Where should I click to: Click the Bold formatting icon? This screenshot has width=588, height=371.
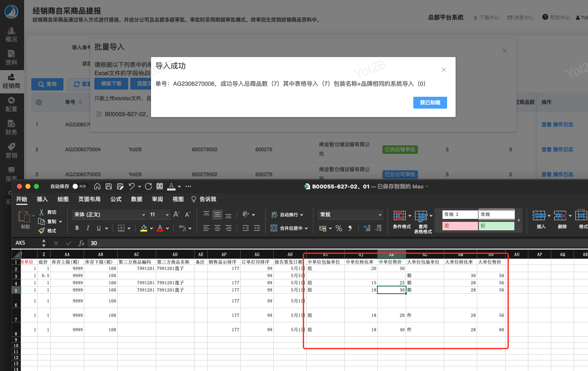(x=77, y=228)
